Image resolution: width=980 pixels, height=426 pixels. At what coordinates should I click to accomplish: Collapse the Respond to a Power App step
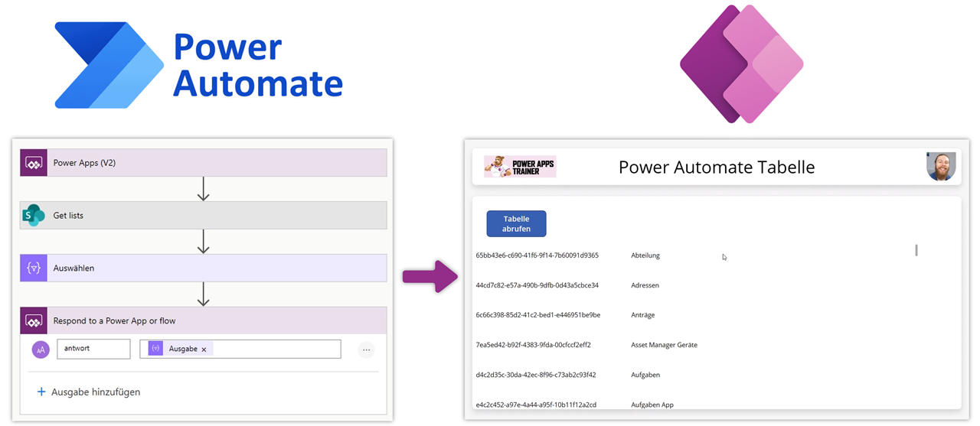pos(204,320)
